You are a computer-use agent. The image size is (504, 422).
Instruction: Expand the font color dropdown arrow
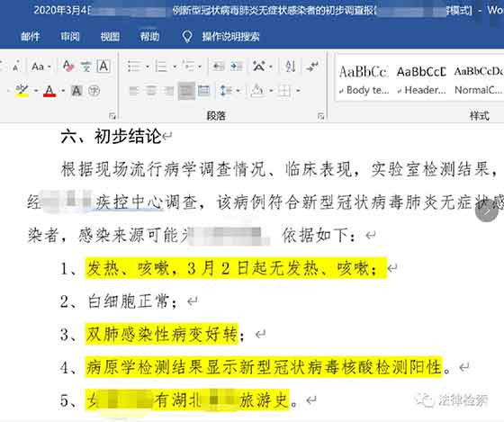63,91
